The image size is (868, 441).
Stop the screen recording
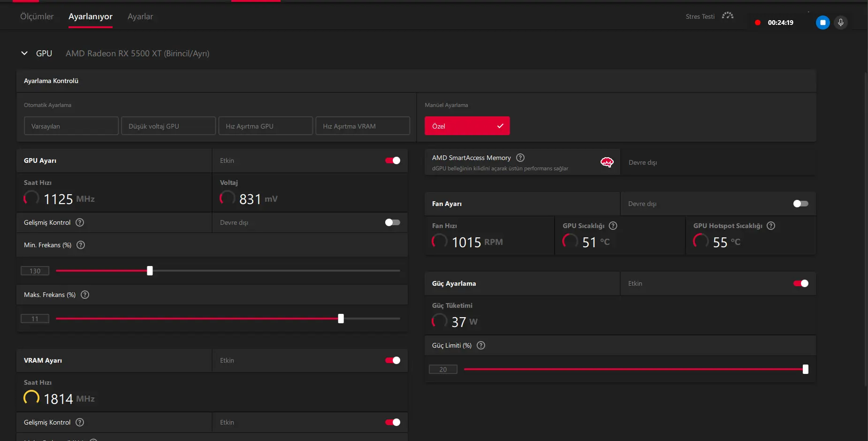822,23
